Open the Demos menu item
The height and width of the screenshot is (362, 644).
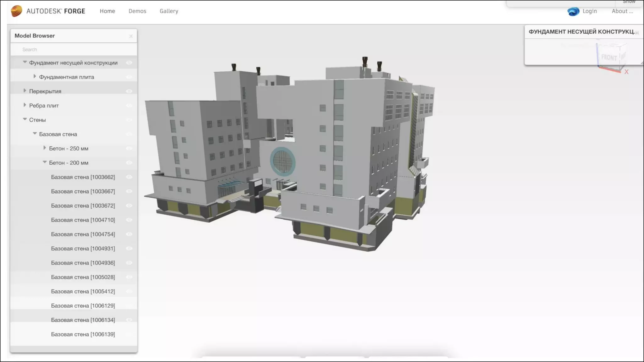[137, 11]
